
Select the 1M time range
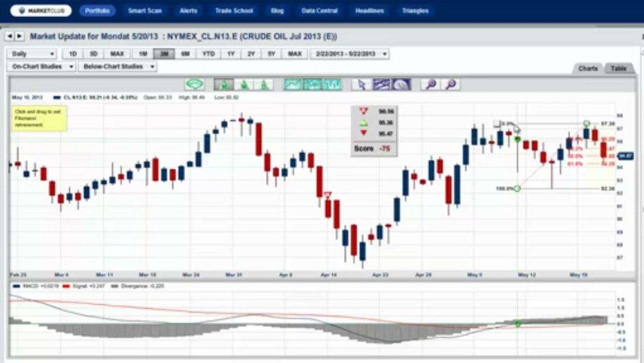143,54
